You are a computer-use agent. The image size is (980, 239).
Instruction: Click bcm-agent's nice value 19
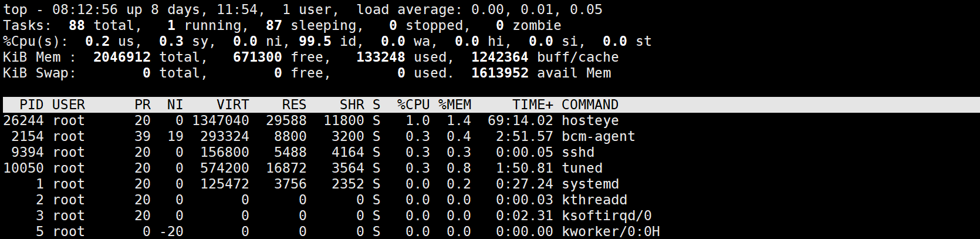click(x=175, y=137)
